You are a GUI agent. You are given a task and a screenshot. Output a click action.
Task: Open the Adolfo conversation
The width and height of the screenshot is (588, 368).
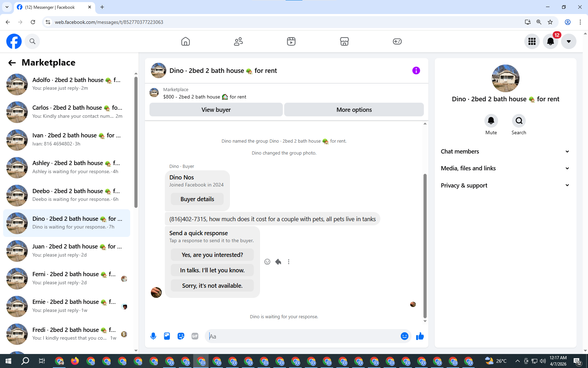coord(66,84)
